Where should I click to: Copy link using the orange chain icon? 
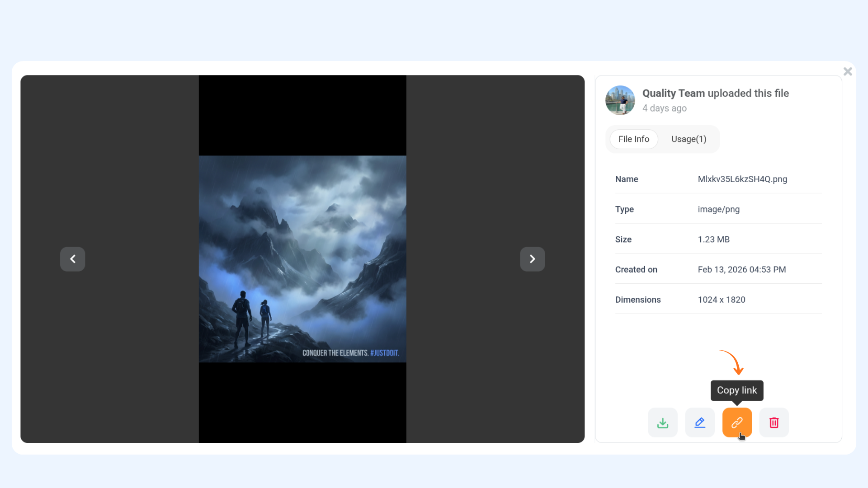[x=737, y=423]
